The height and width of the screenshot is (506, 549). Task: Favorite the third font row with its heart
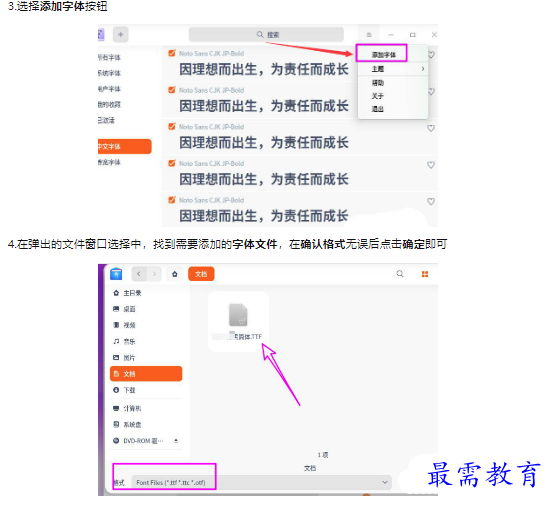click(x=431, y=128)
